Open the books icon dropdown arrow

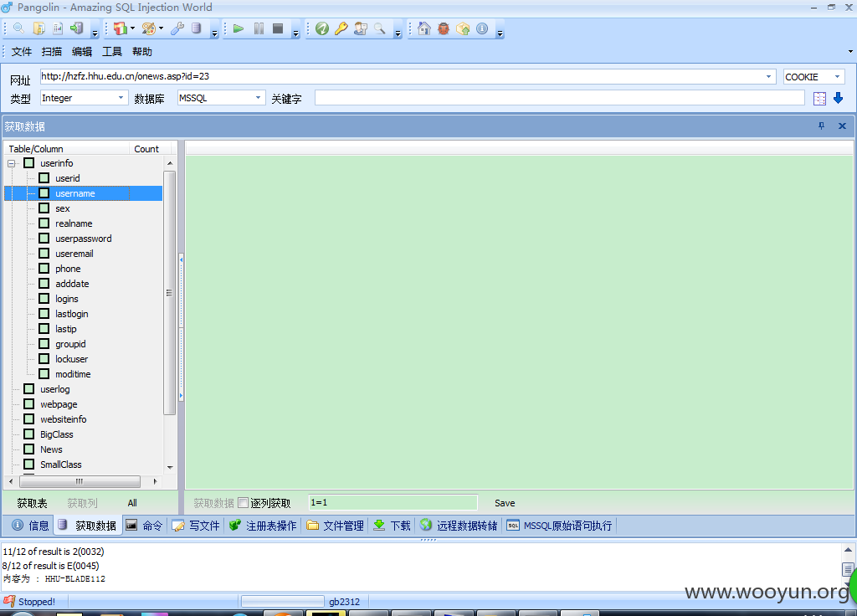tap(133, 28)
